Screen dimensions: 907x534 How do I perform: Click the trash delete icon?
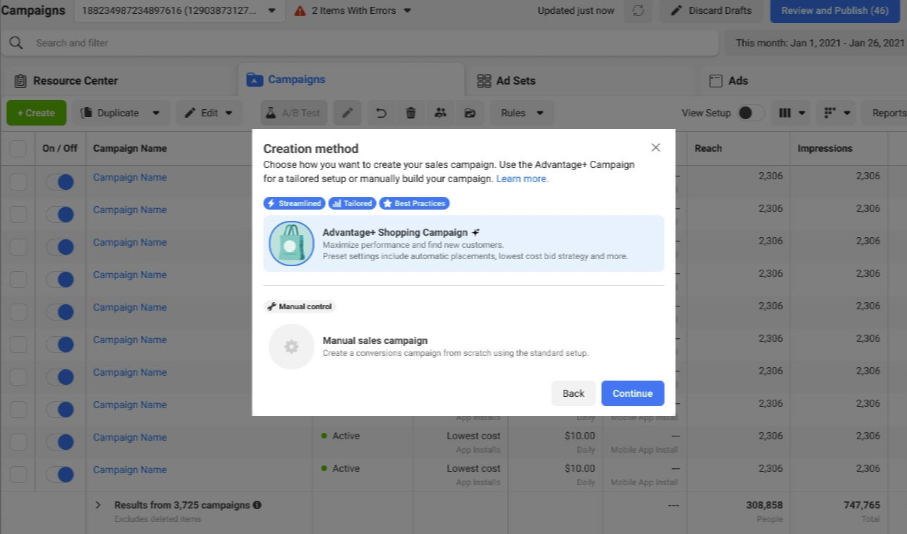pos(411,113)
